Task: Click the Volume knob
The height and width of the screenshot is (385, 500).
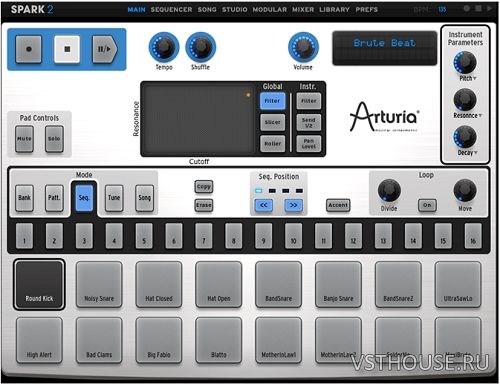Action: (x=303, y=47)
